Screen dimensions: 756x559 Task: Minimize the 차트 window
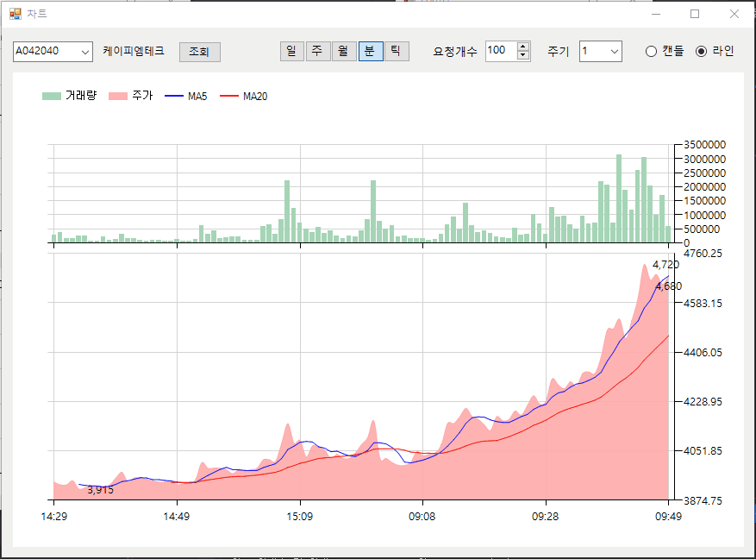tap(656, 14)
